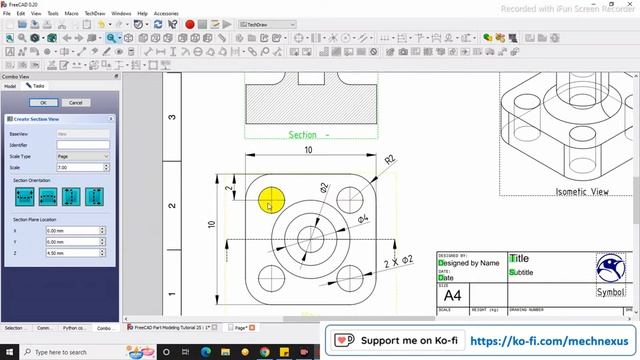Select the fourth section orientation button
640x360 pixels.
(94, 197)
